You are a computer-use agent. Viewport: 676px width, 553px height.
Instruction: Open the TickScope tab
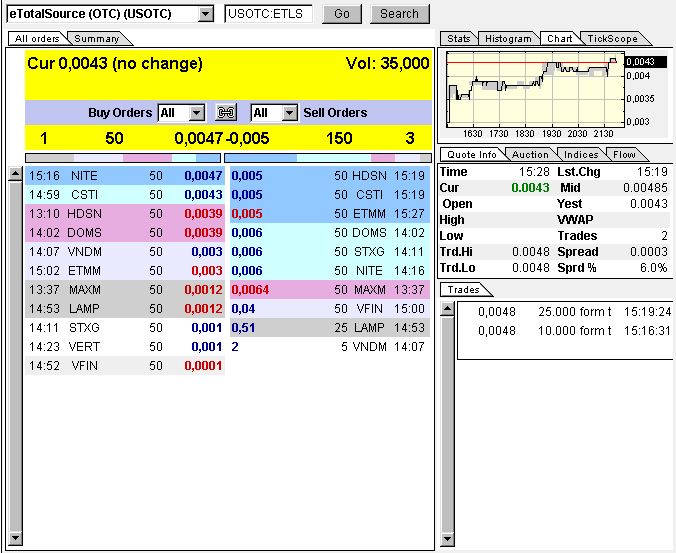pyautogui.click(x=613, y=38)
